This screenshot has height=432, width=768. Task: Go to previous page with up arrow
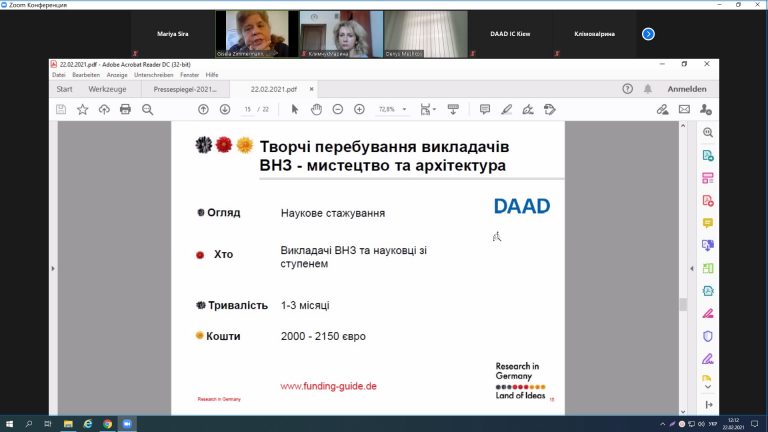(203, 109)
